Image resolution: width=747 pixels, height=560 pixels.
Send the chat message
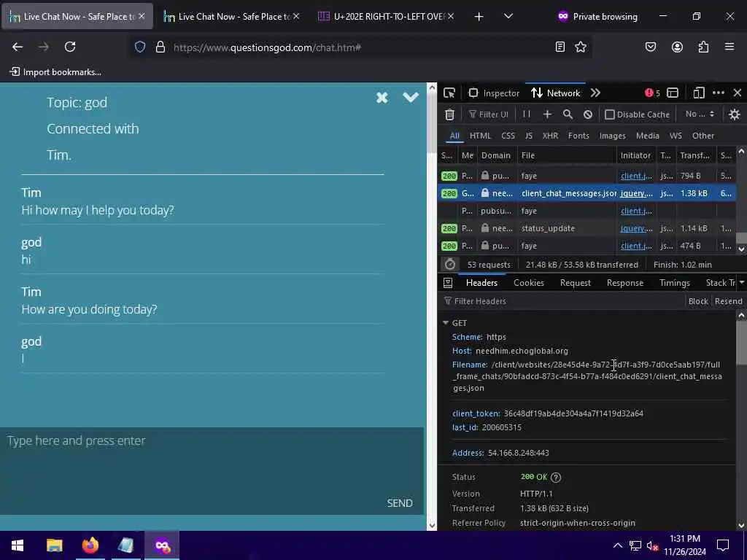[x=400, y=503]
